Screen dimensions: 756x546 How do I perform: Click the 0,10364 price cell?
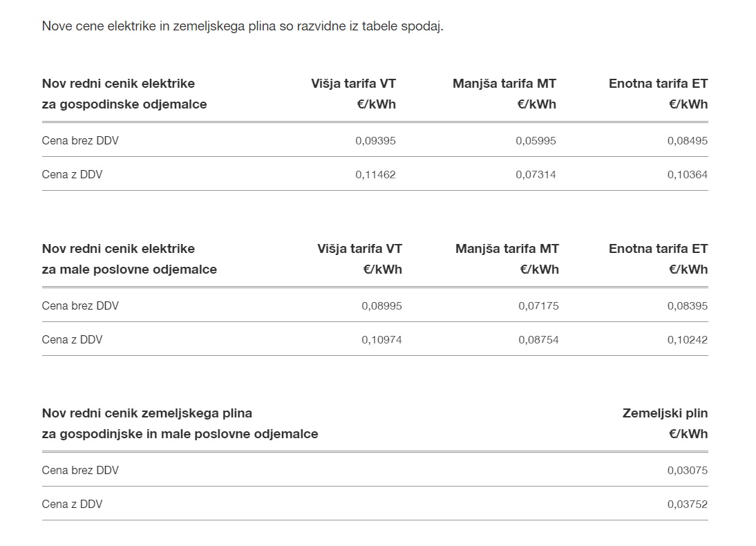click(687, 174)
